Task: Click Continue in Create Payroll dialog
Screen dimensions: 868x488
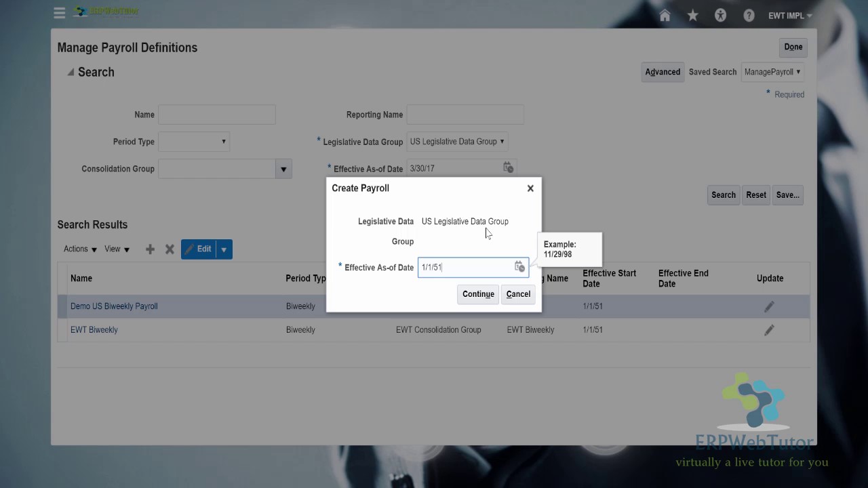Action: pos(478,294)
